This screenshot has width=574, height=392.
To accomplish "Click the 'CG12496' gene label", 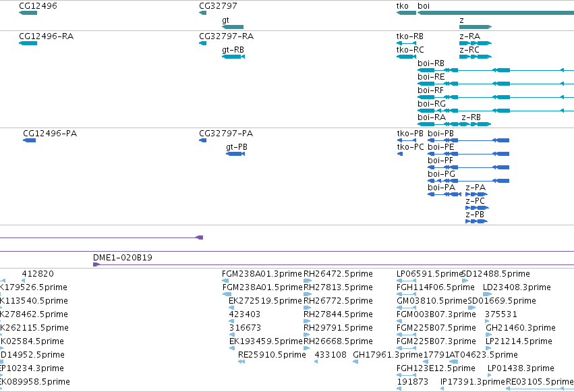I will click(38, 6).
